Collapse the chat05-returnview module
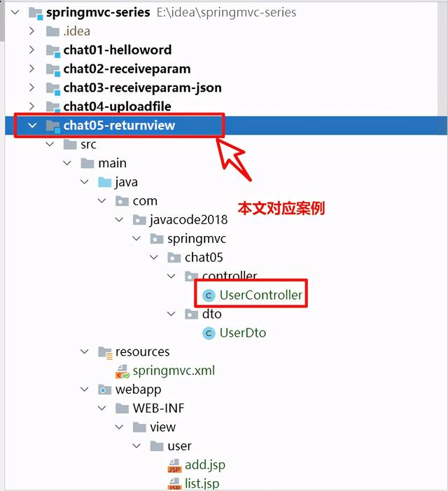 pos(32,125)
